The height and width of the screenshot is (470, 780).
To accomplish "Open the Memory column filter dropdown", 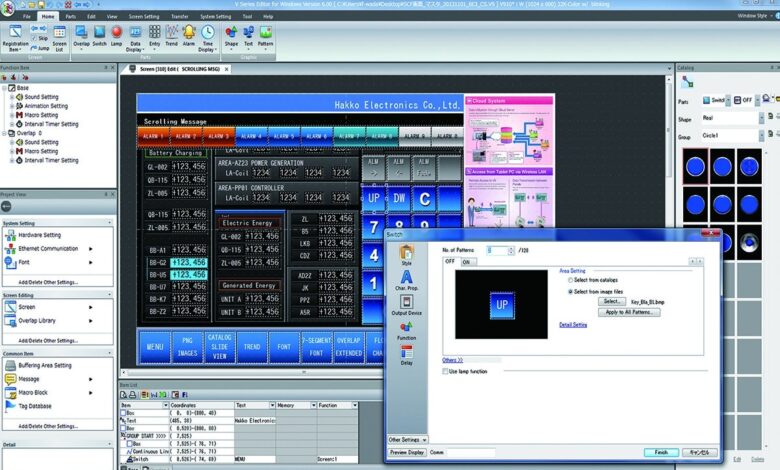I will point(313,405).
